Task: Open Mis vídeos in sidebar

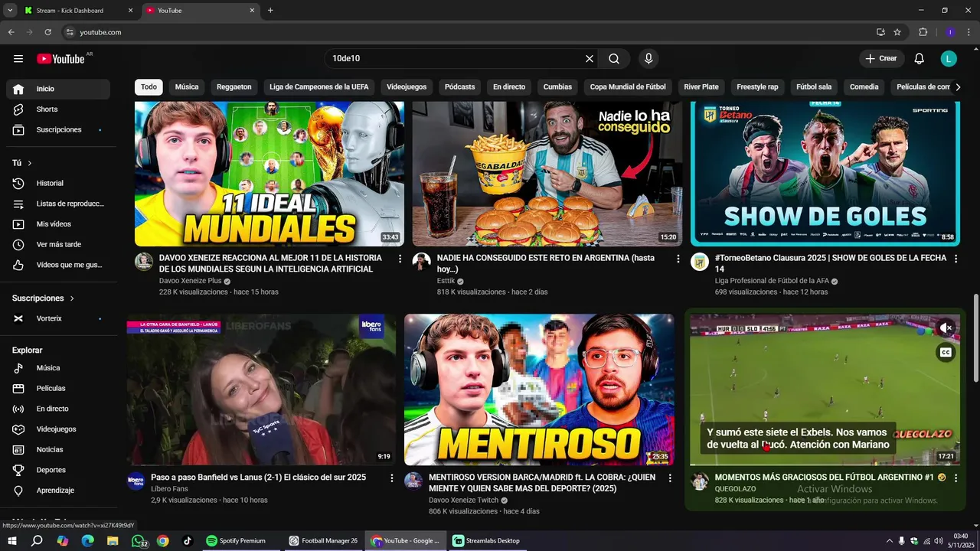Action: tap(58, 224)
